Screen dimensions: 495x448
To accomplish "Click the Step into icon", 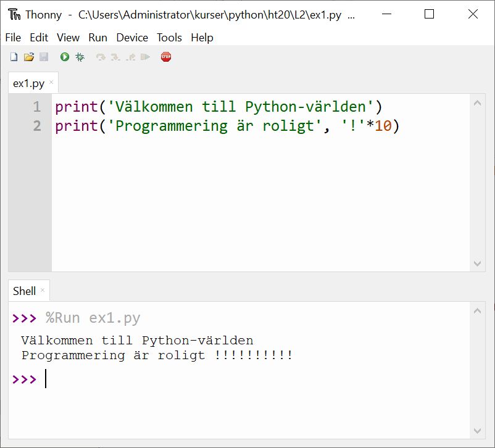I will [115, 57].
